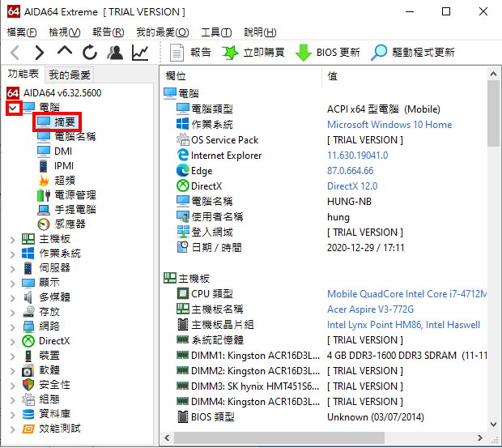Select the 使用者名稱 row
Screen dimensions: 502x448
click(325, 217)
